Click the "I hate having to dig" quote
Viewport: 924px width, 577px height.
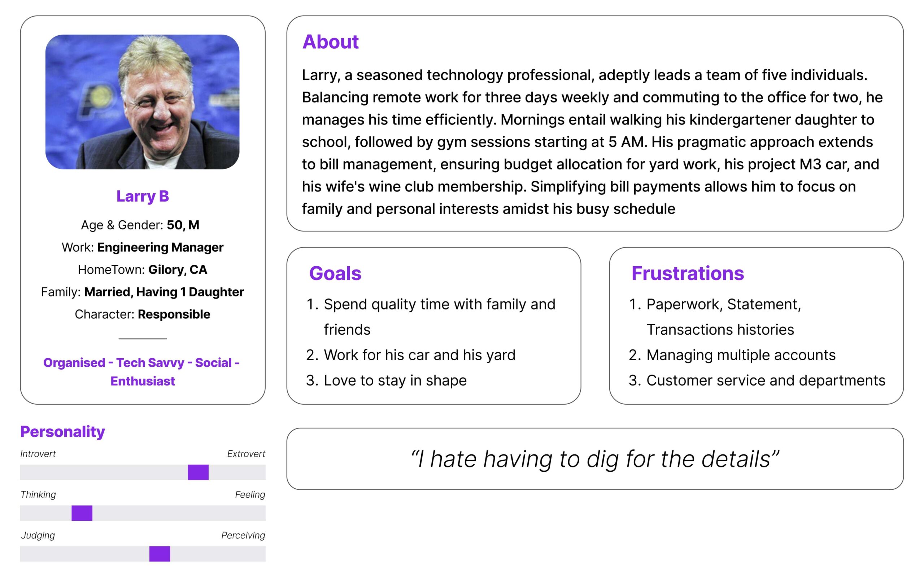click(594, 459)
